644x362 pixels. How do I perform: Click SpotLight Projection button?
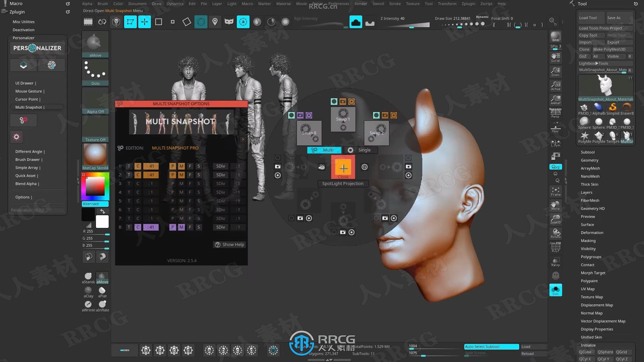(343, 184)
